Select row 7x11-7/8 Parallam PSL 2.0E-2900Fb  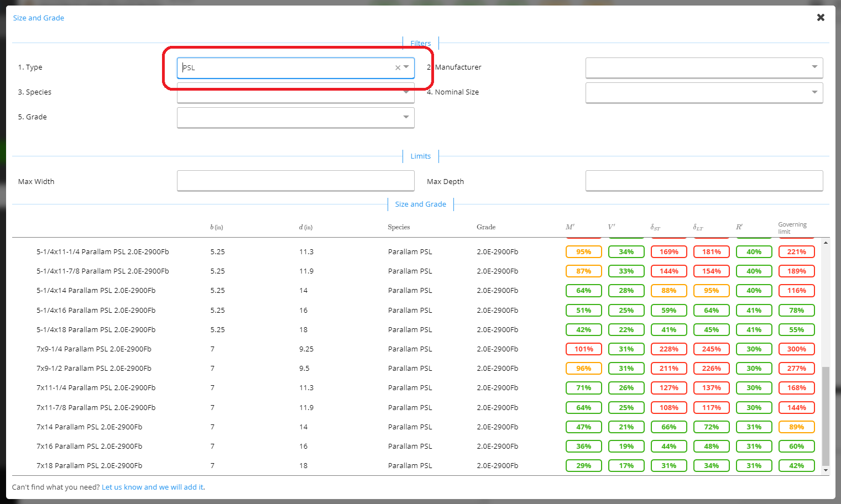click(x=416, y=407)
